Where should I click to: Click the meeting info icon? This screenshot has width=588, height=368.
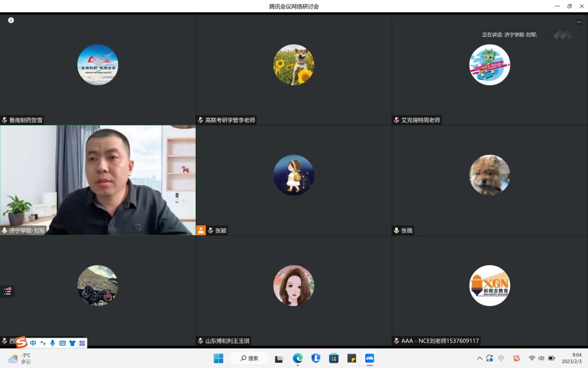point(11,20)
